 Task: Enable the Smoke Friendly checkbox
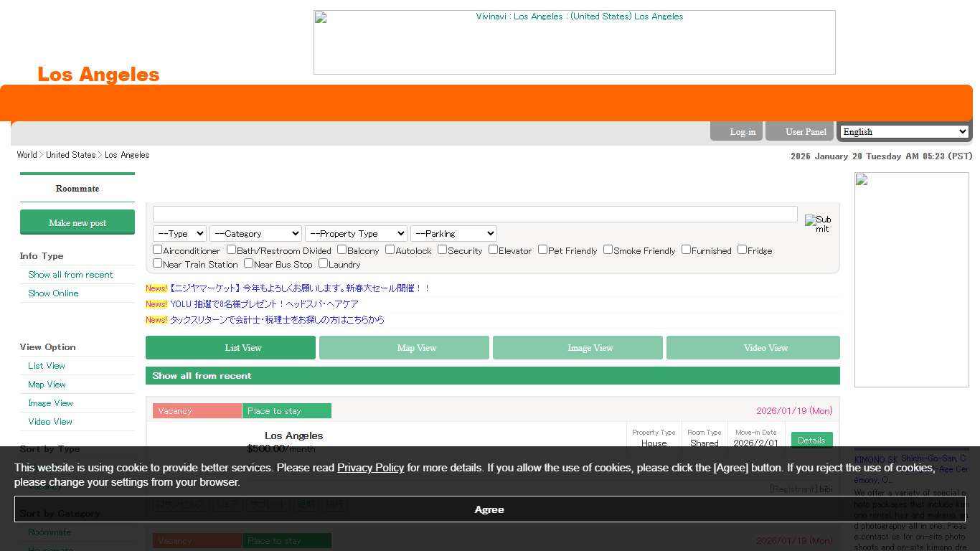point(608,249)
